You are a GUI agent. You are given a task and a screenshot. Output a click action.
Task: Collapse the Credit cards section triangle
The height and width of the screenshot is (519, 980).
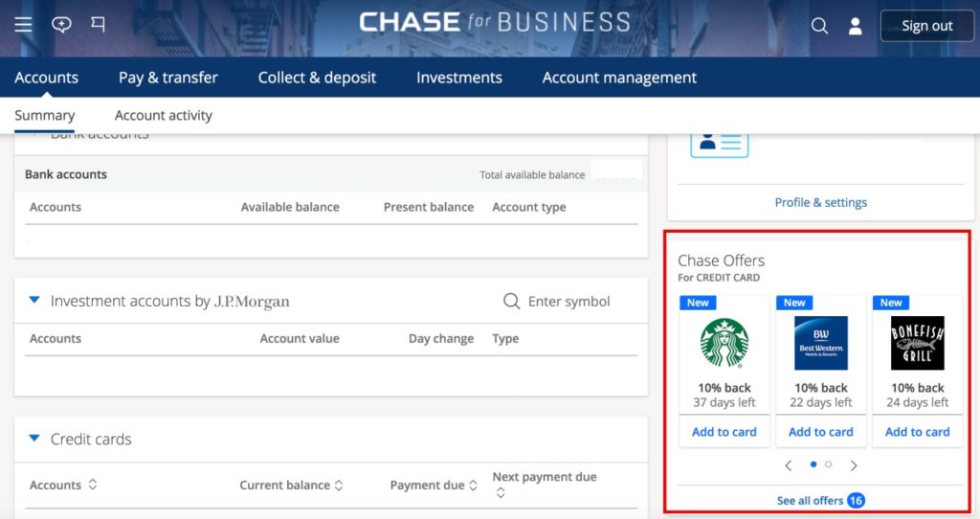[34, 439]
